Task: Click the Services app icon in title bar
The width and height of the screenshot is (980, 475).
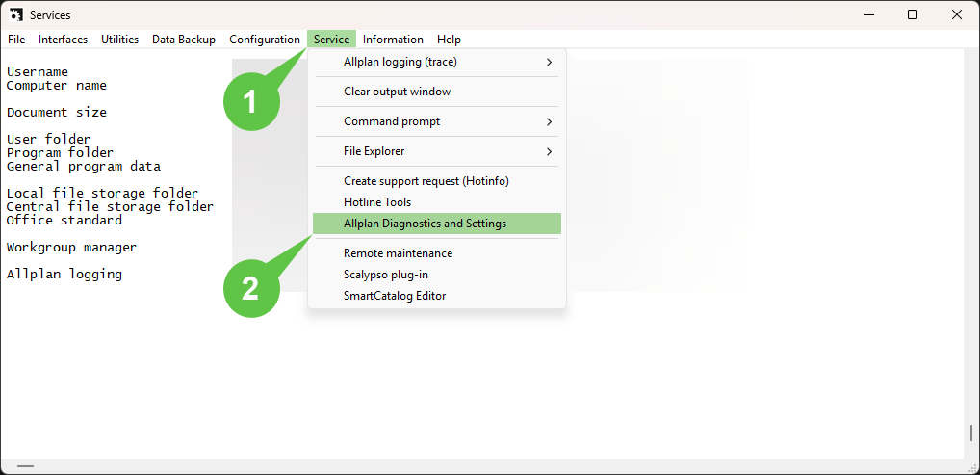Action: [x=17, y=15]
